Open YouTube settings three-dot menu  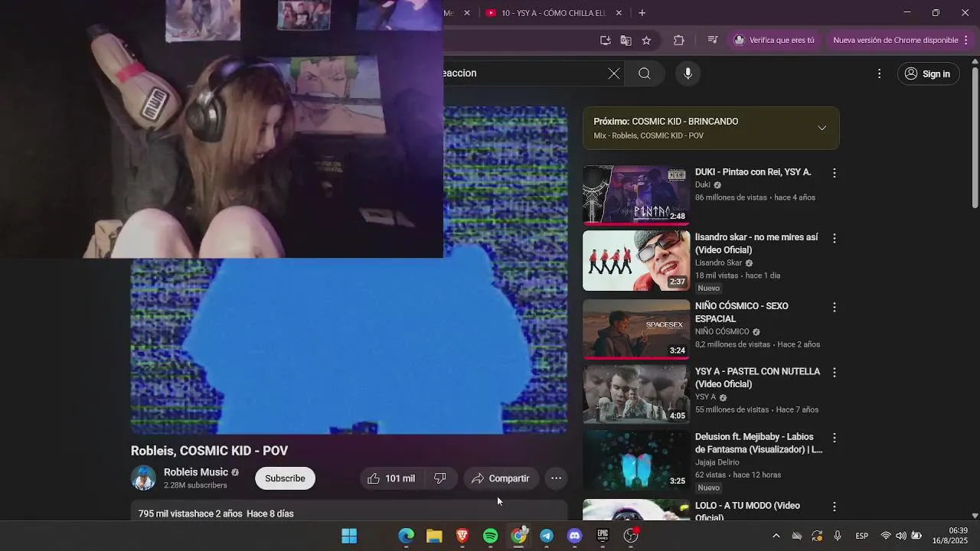879,73
